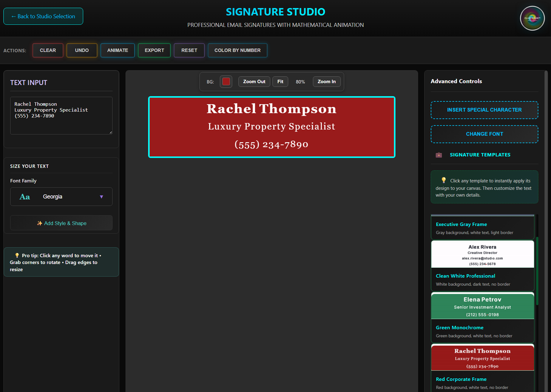Screen dimensions: 551x392
Task: Select Georgia font family combo box
Action: click(61, 197)
